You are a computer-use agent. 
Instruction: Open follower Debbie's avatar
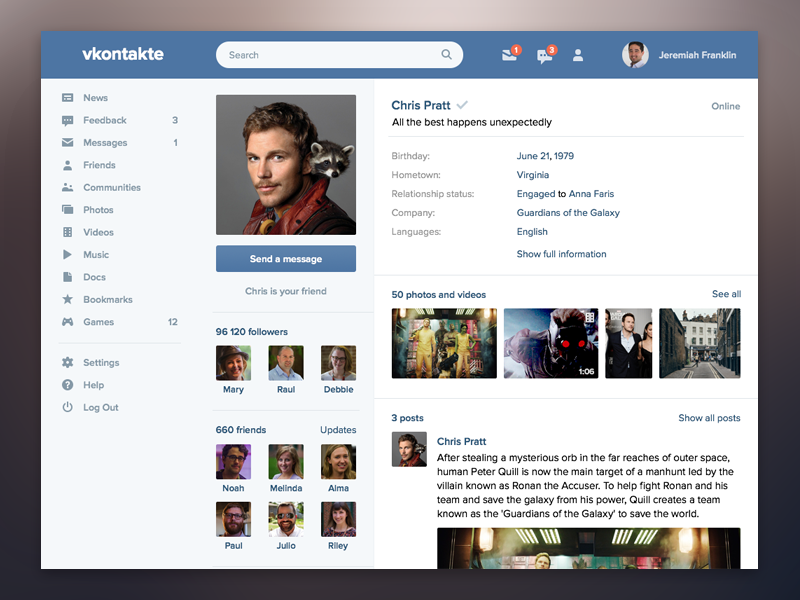click(338, 363)
